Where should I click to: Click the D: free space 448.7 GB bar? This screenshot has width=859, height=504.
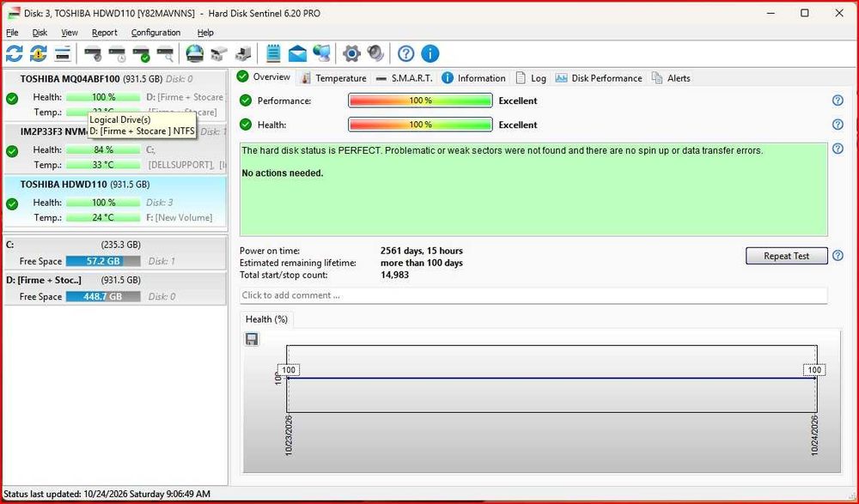[x=103, y=296]
